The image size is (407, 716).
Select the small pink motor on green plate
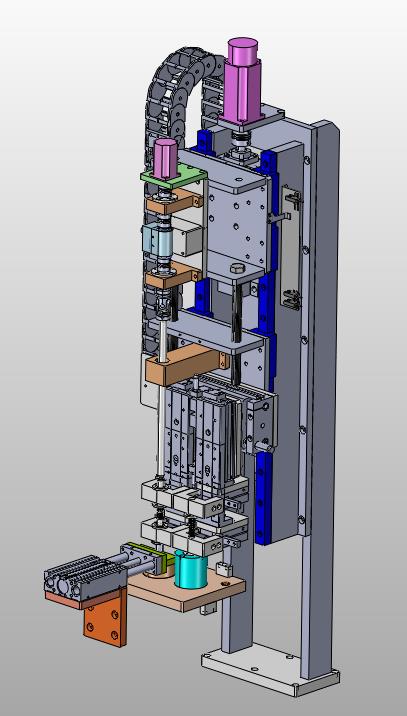pos(164,158)
